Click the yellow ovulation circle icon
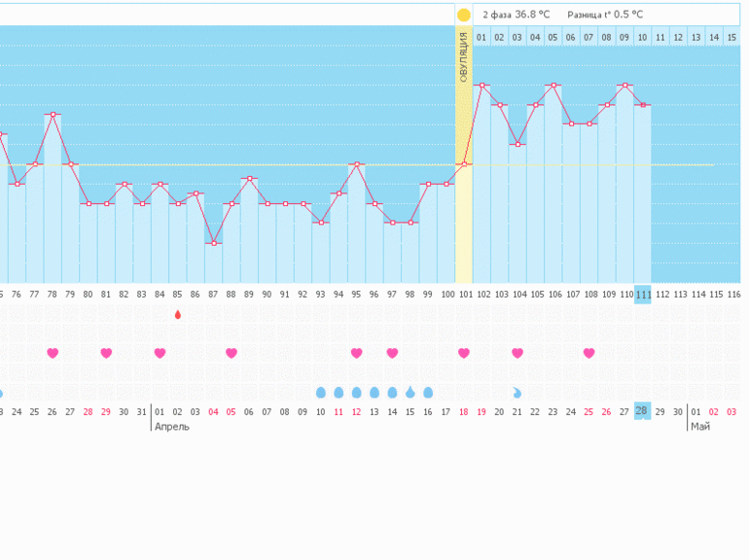Image resolution: width=749 pixels, height=560 pixels. pos(464,15)
